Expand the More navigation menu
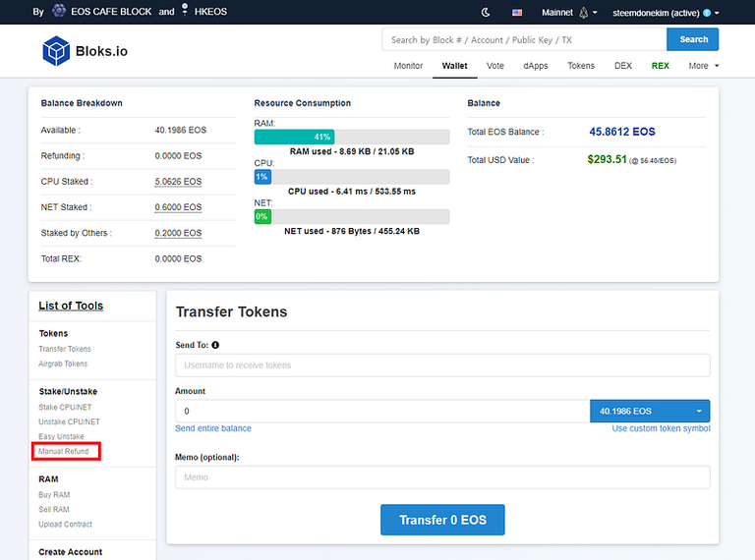The width and height of the screenshot is (755, 560). click(703, 66)
